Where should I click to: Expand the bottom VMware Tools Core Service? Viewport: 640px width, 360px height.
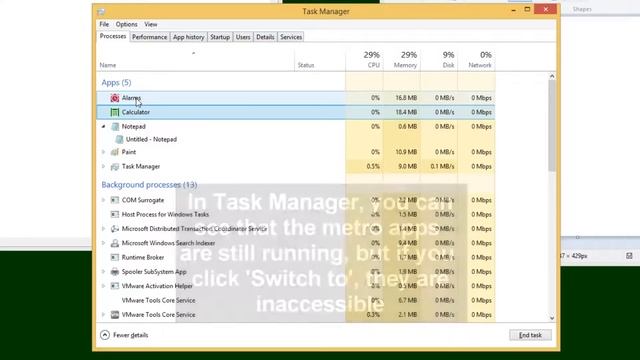coord(104,315)
